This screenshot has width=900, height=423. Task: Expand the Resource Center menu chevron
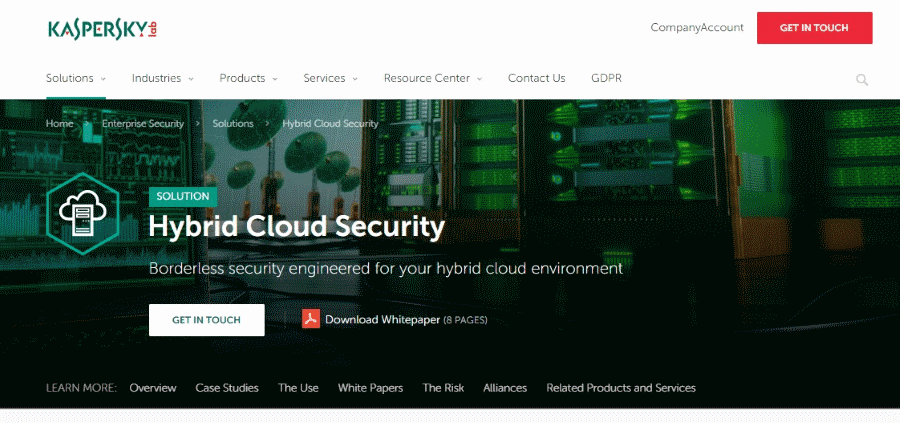[480, 79]
